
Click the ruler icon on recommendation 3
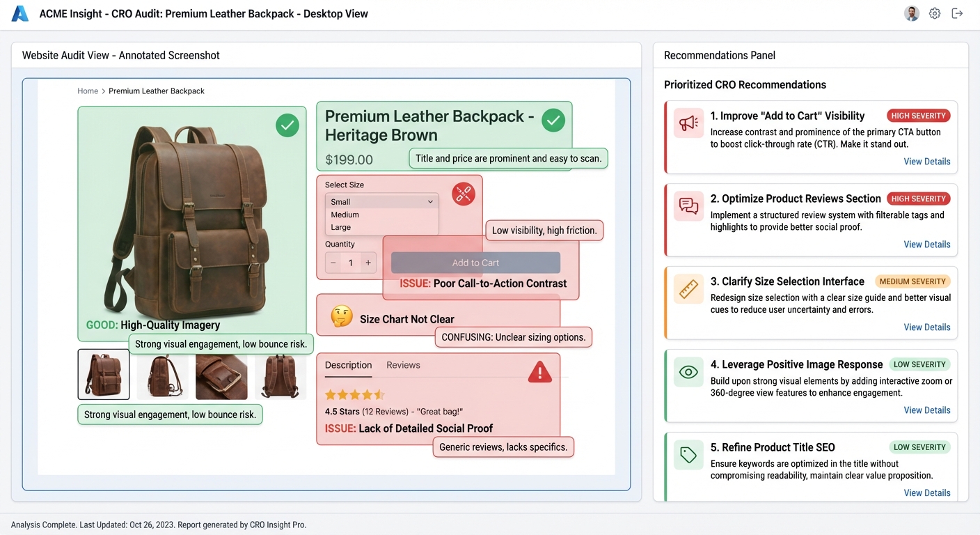[x=688, y=289]
